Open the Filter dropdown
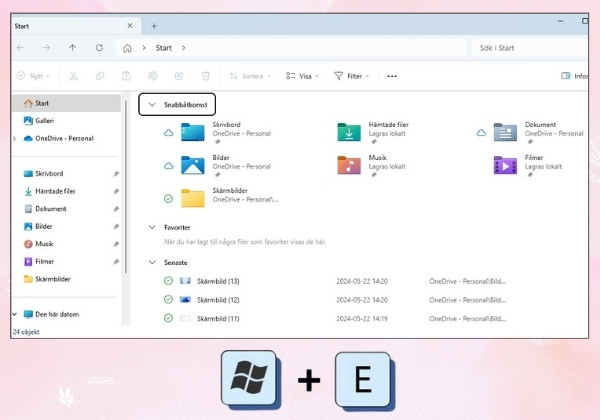This screenshot has width=600, height=420. 351,76
